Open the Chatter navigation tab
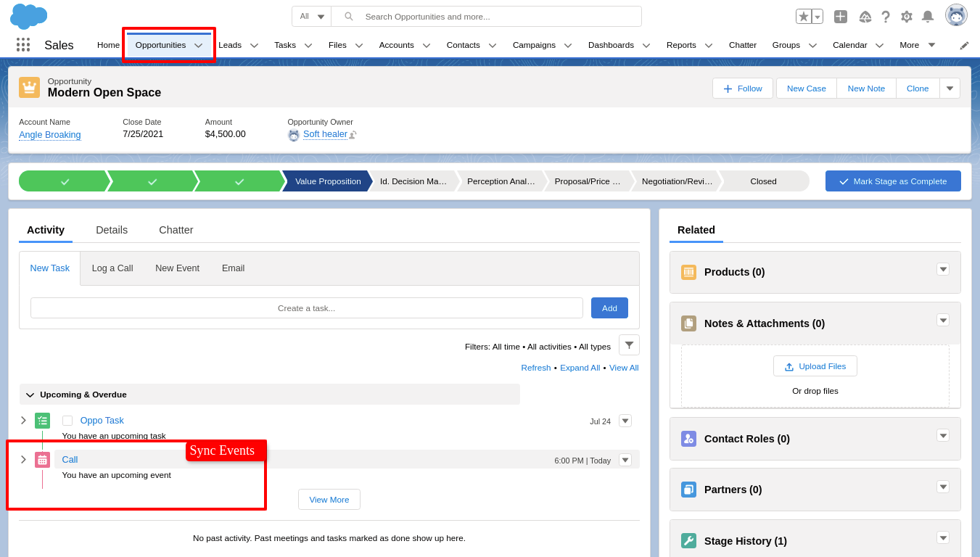The height and width of the screenshot is (557, 980). pyautogui.click(x=743, y=45)
